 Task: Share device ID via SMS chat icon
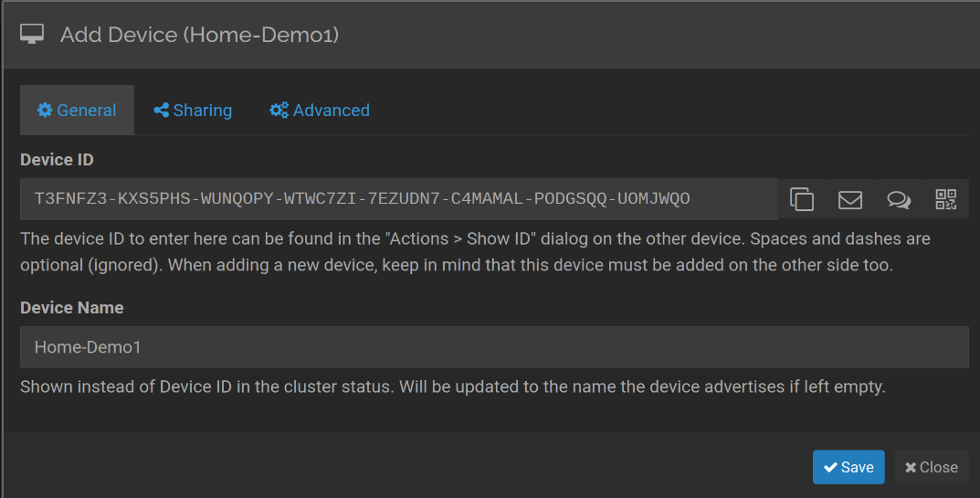click(899, 199)
